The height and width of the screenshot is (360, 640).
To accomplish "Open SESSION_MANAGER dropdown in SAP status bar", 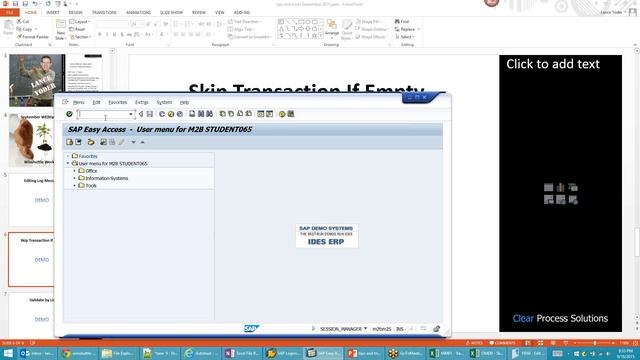I will click(365, 329).
